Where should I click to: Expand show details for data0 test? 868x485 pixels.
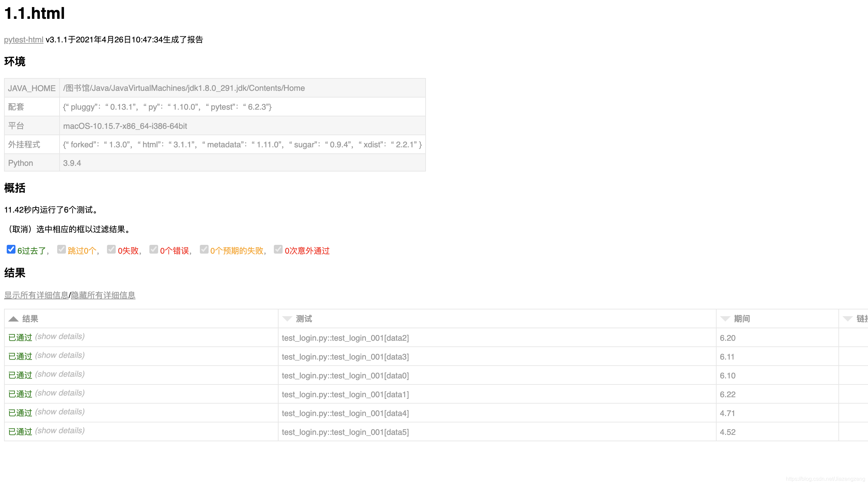60,374
